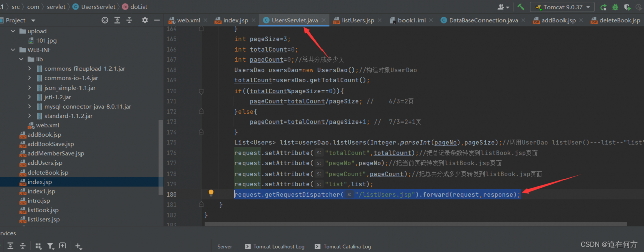Open the Tomcat 9.0.37 run configuration dropdown
The height and width of the screenshot is (252, 644).
[x=562, y=7]
